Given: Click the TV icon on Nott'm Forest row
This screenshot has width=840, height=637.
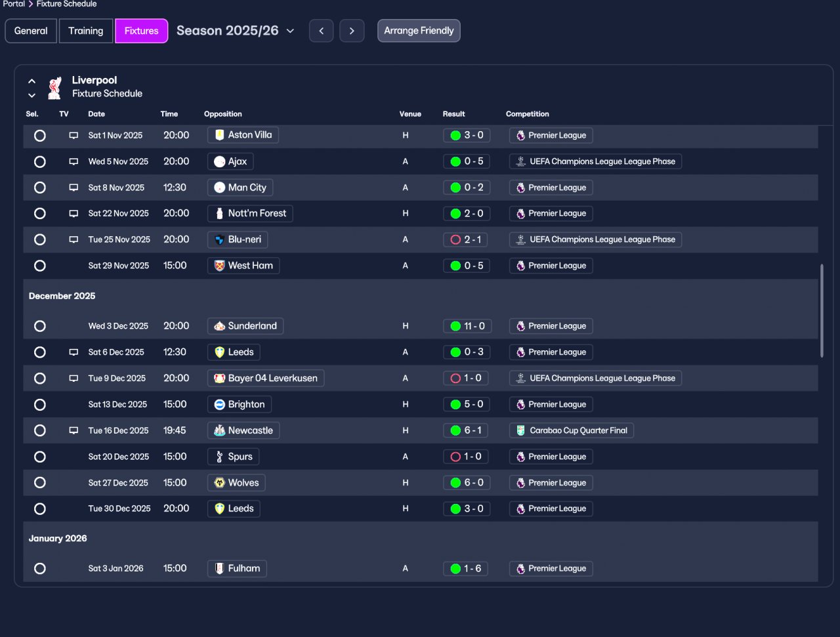Looking at the screenshot, I should 73,214.
